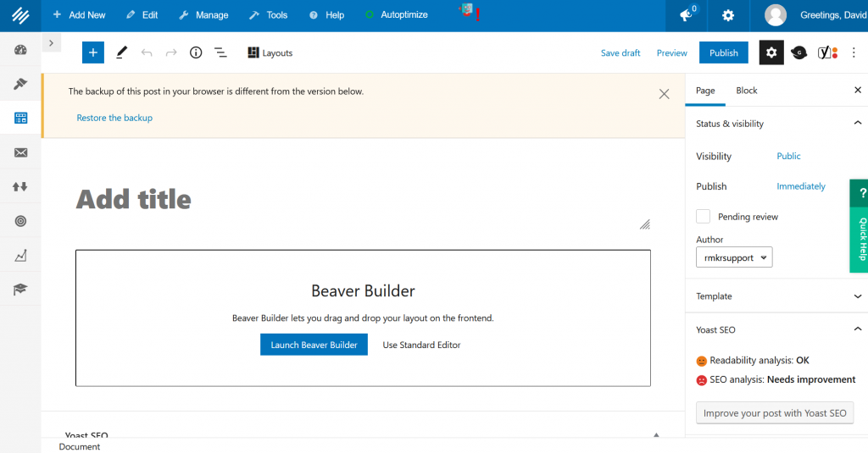Click the Readability analysis: OK text

[759, 360]
